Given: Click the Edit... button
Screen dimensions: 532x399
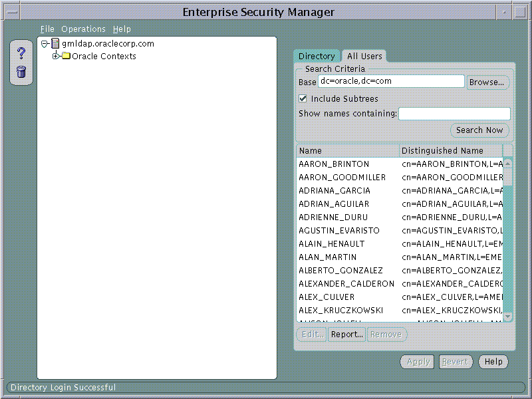Looking at the screenshot, I should click(x=312, y=334).
